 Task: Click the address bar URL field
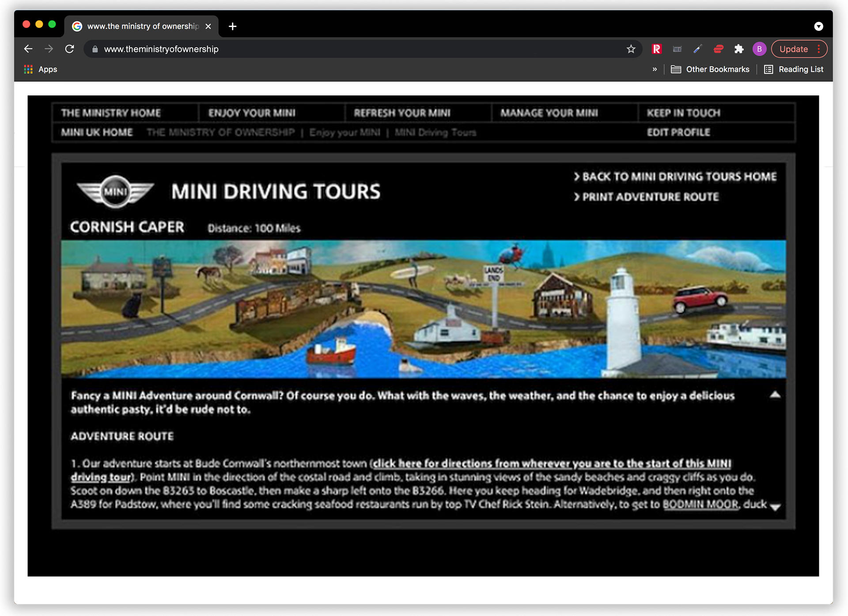click(362, 49)
